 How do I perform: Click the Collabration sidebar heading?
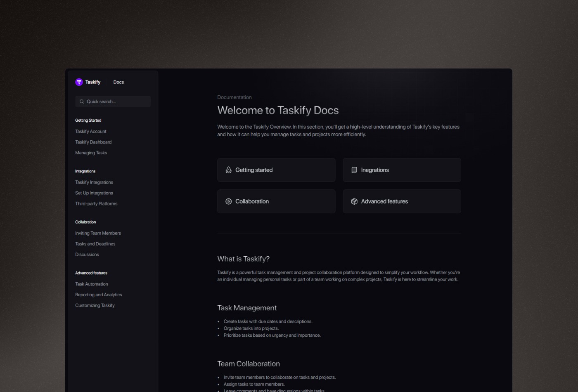tap(85, 222)
